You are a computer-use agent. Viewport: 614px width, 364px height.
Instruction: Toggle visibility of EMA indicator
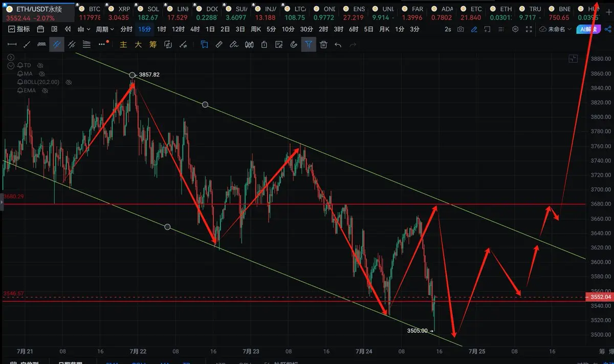tap(45, 90)
